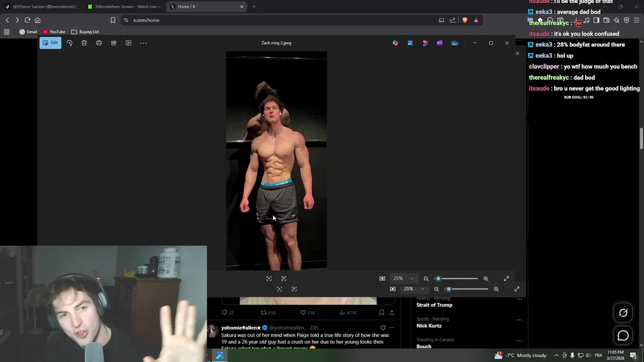Go to browser home page
The width and height of the screenshot is (644, 362).
37,20
